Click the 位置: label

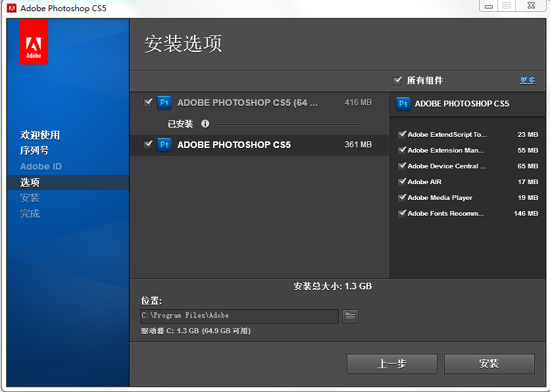(x=151, y=301)
